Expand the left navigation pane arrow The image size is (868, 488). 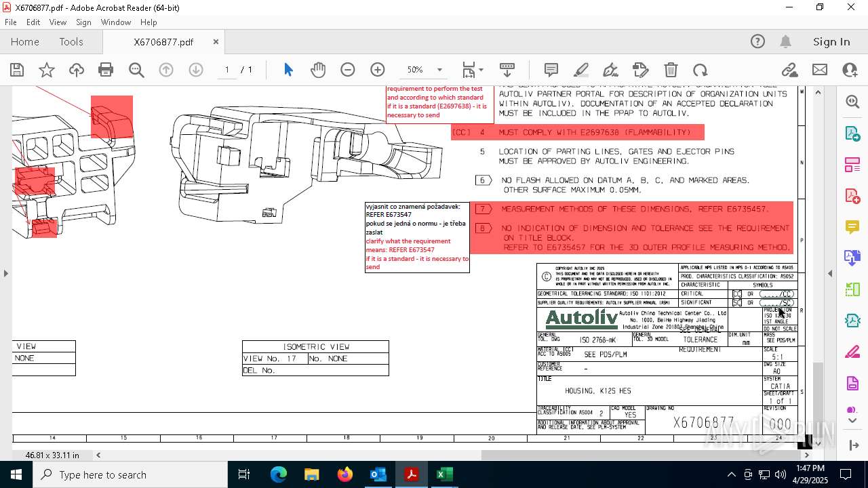click(5, 273)
